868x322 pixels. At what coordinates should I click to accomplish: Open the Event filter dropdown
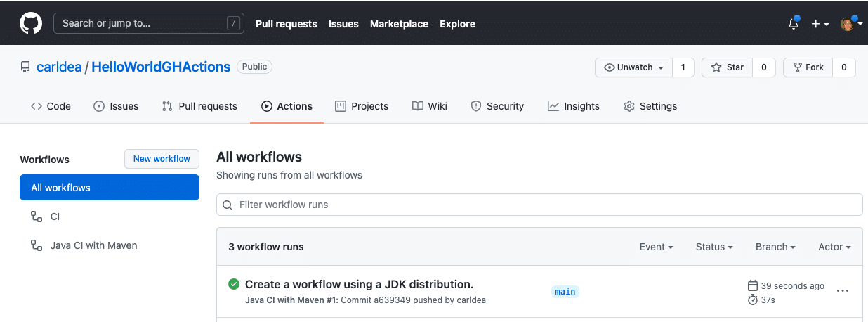(x=656, y=247)
